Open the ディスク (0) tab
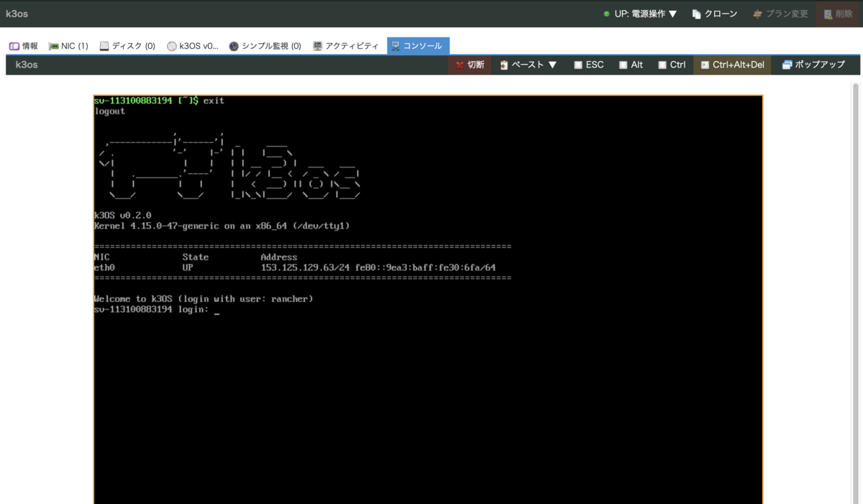Screen dimensions: 863x504 [x=127, y=46]
